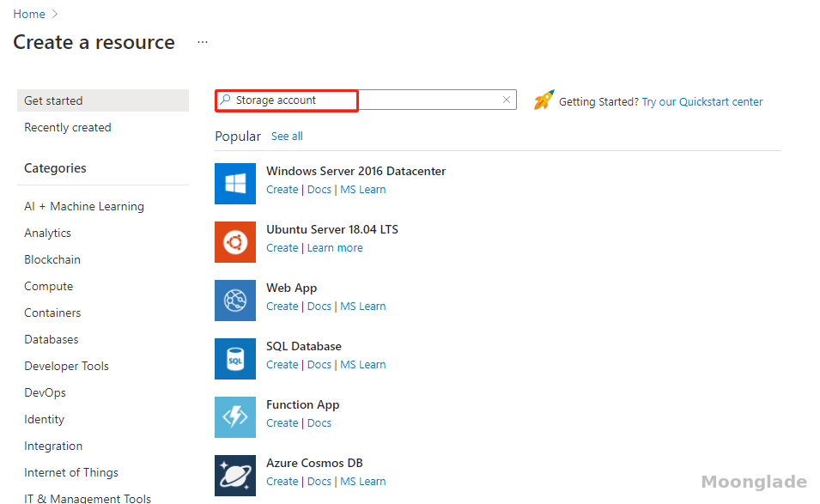Open the Integration category
This screenshot has width=820, height=504.
tap(53, 446)
